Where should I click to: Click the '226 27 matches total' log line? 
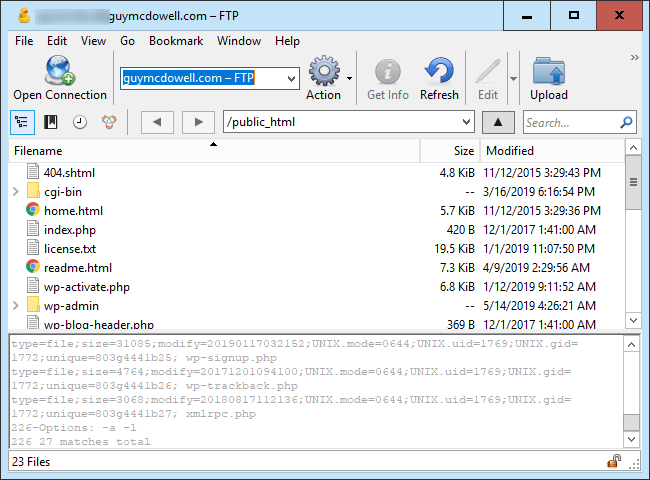(x=81, y=441)
